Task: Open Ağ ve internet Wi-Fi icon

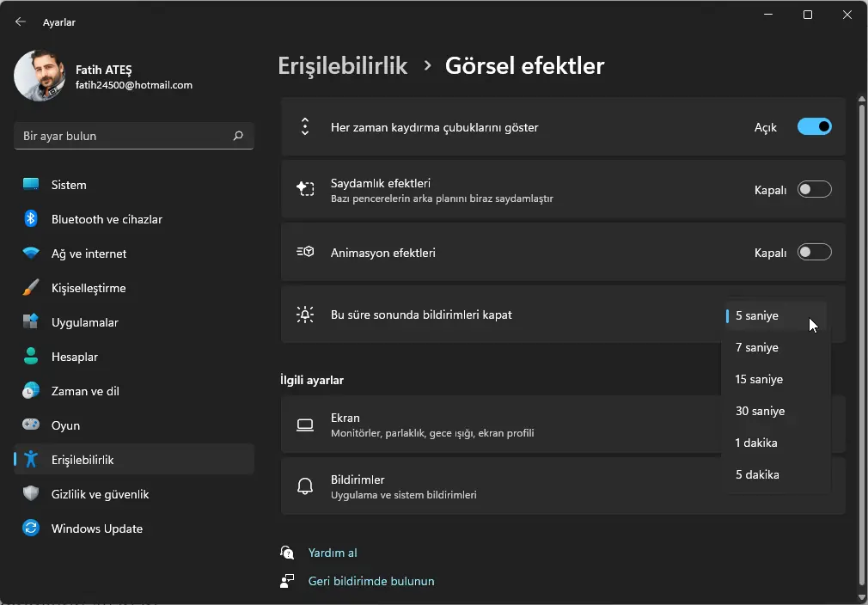Action: click(31, 254)
